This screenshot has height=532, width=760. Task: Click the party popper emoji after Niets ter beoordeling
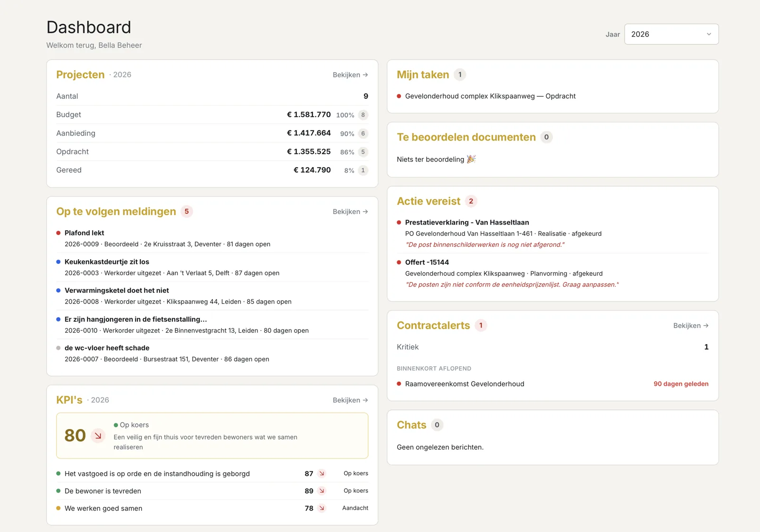click(x=471, y=159)
